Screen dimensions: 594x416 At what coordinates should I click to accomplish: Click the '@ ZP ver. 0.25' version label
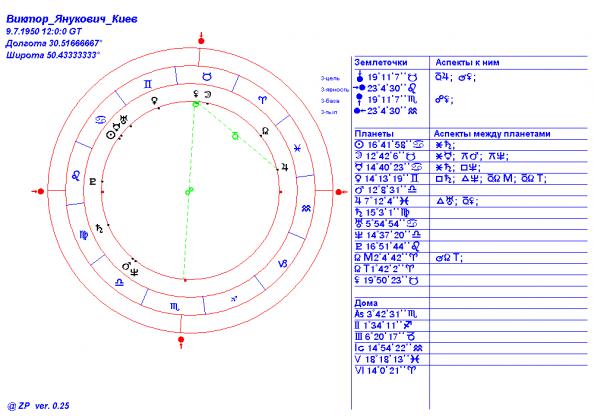click(38, 406)
